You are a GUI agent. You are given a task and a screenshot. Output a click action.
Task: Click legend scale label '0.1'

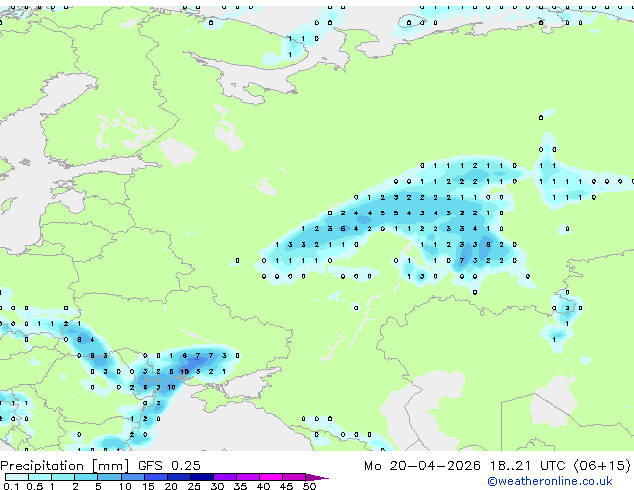pyautogui.click(x=11, y=486)
